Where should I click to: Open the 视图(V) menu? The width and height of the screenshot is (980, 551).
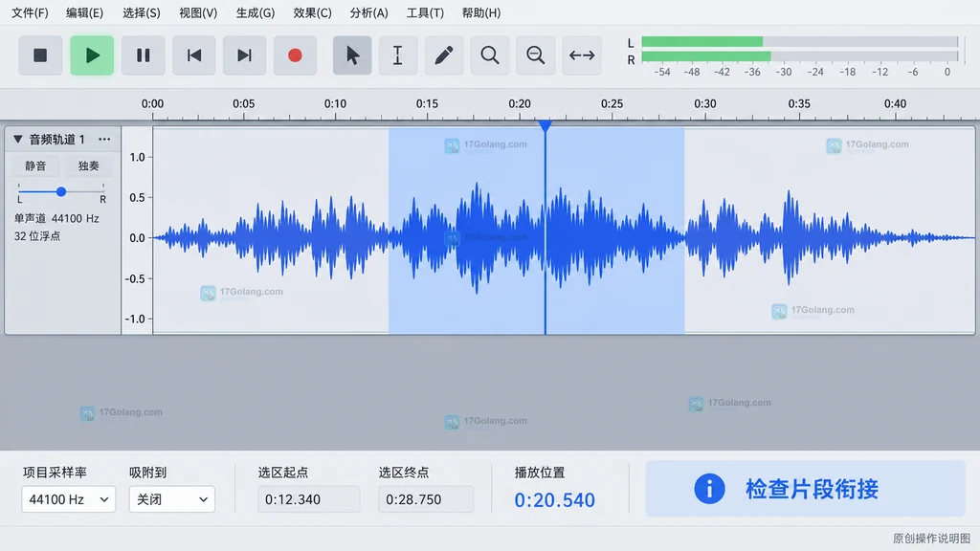pyautogui.click(x=198, y=12)
